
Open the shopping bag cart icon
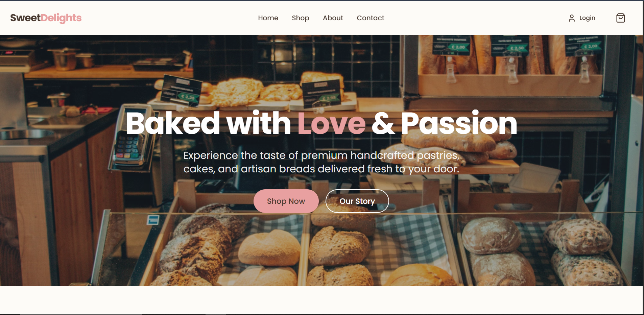620,18
